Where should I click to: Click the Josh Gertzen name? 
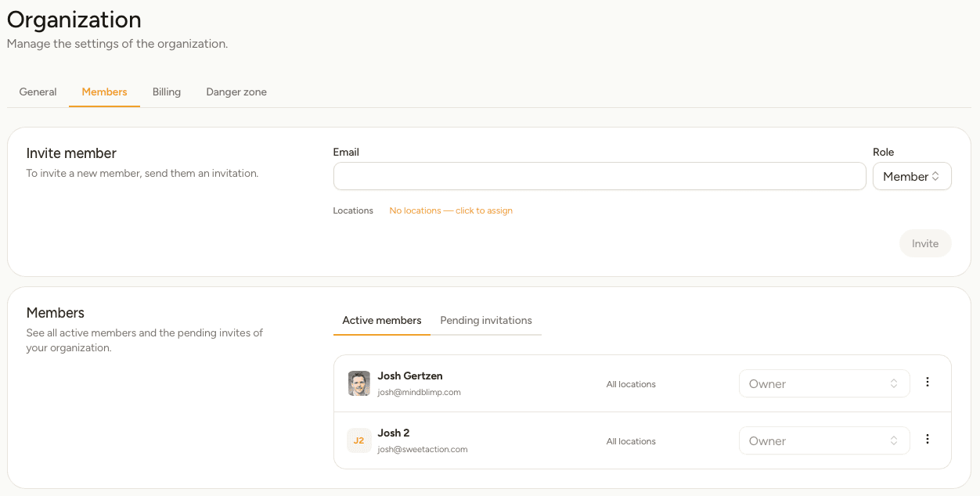pyautogui.click(x=410, y=376)
